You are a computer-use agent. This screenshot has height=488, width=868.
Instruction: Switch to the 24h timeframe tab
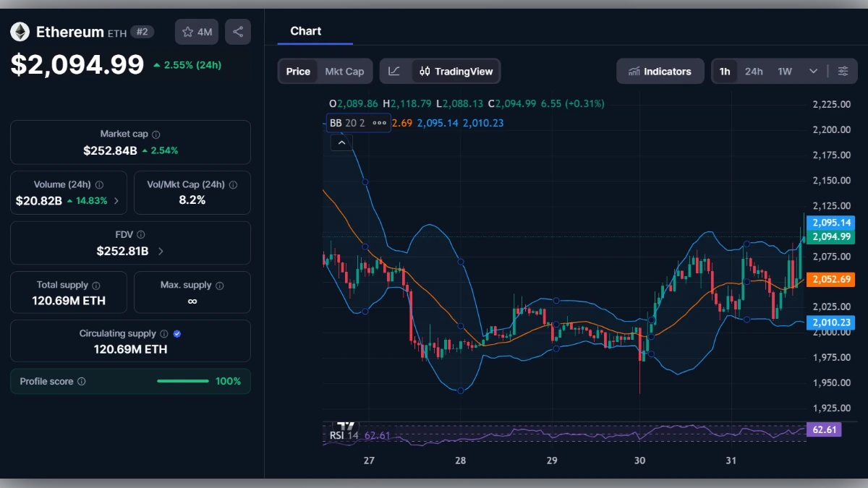(x=754, y=71)
